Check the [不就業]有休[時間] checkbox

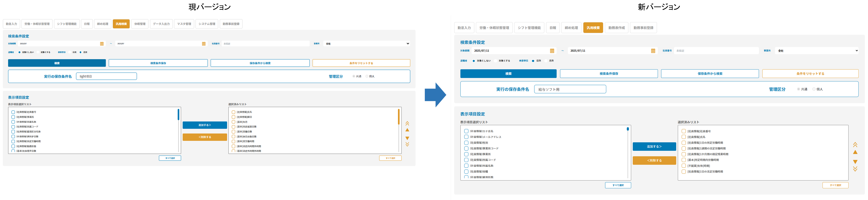(684, 166)
